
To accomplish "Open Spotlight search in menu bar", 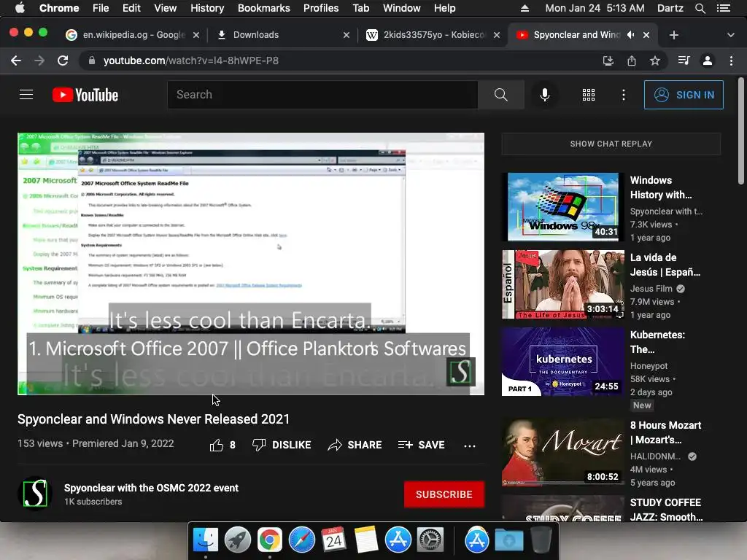I will (x=700, y=8).
